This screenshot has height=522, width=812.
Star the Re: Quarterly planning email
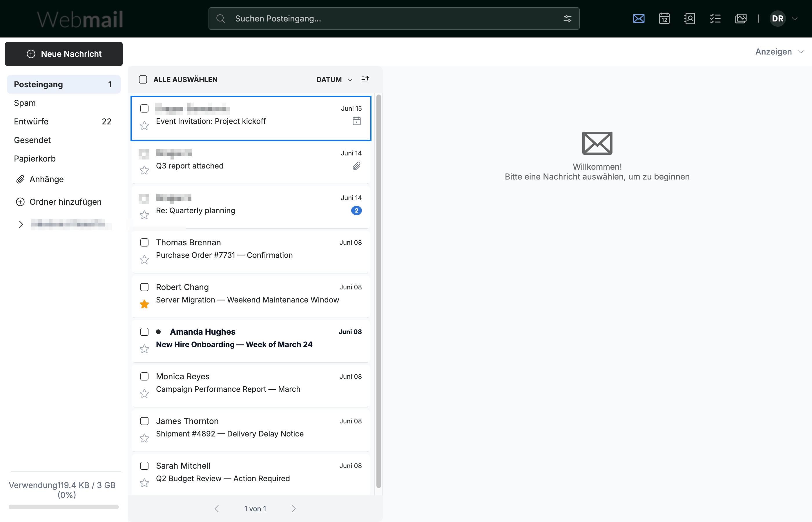144,215
